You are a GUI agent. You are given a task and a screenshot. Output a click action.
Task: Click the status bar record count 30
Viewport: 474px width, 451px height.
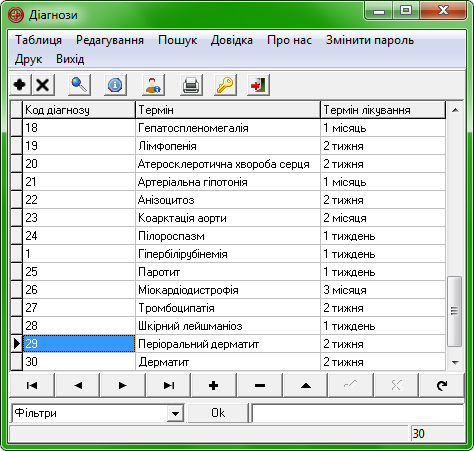[438, 434]
